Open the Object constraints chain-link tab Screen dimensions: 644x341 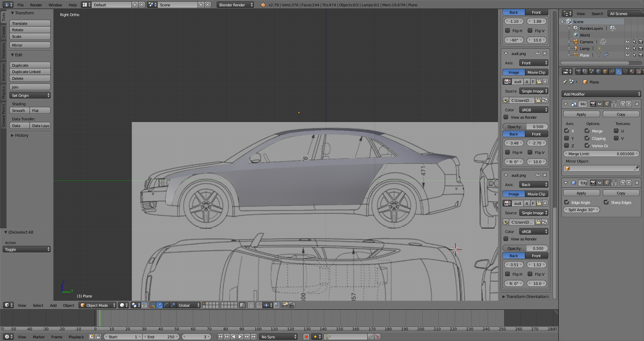[x=612, y=71]
